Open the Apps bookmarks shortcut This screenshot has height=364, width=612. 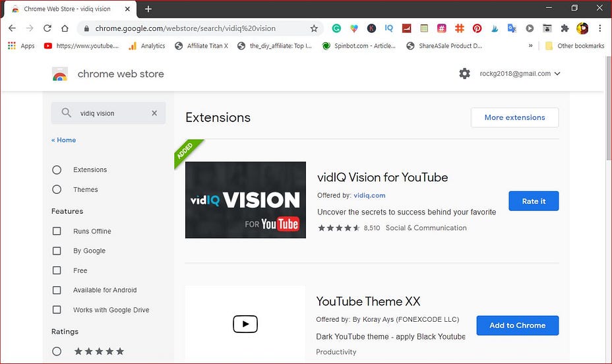coord(21,45)
